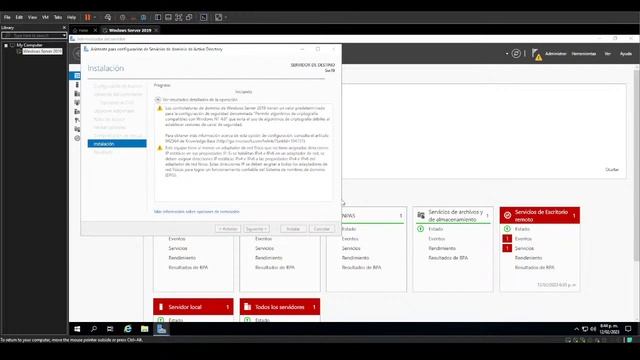The height and width of the screenshot is (360, 640).
Task: Click the Siguiente button in the wizard
Action: 256,229
